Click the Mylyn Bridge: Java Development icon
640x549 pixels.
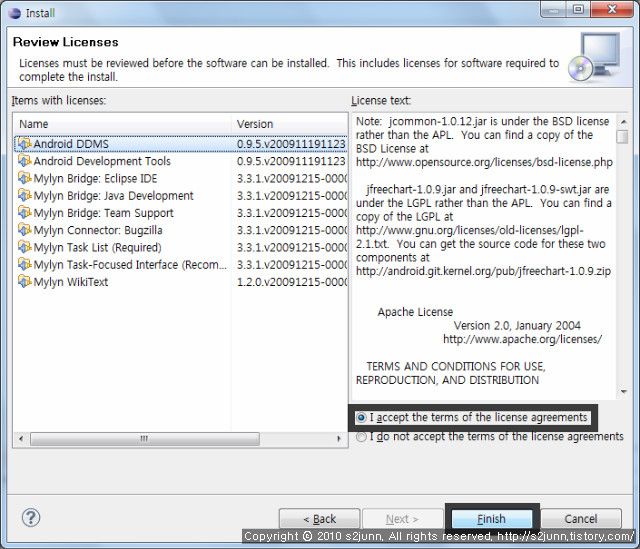coord(24,195)
